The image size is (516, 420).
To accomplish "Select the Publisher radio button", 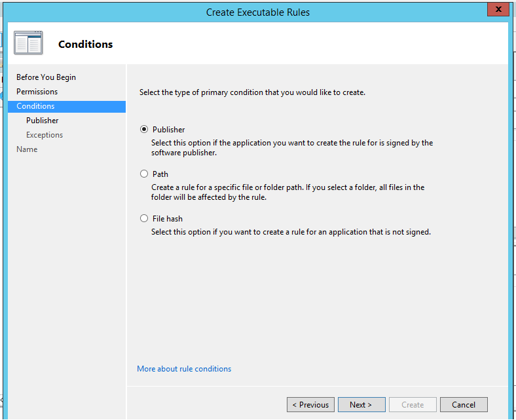I will 144,129.
